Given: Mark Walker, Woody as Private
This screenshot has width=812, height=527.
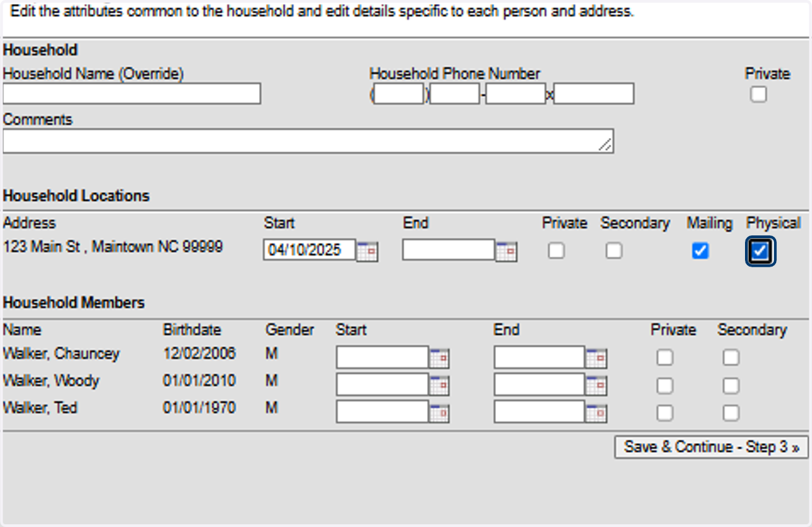Looking at the screenshot, I should click(x=665, y=386).
